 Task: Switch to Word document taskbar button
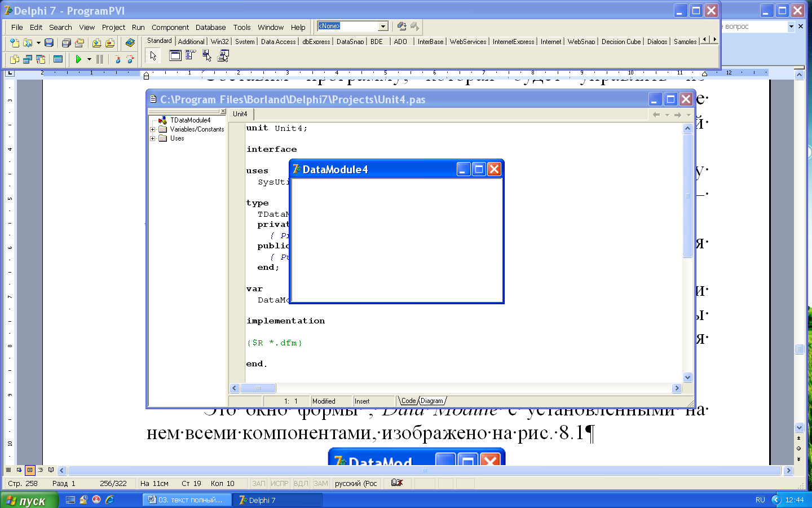(187, 500)
